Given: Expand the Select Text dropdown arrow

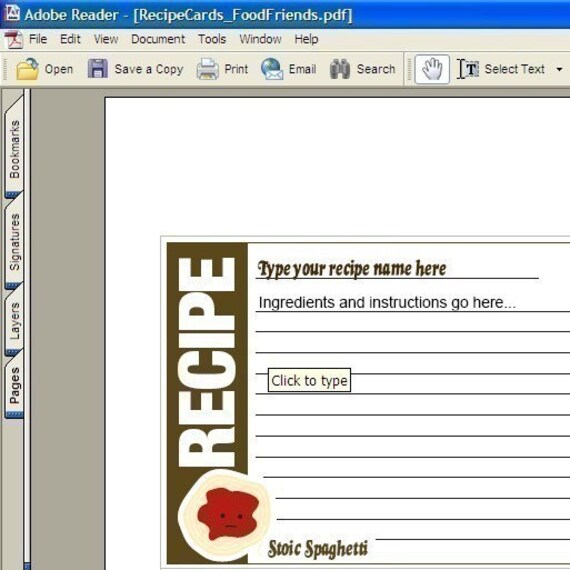Looking at the screenshot, I should click(559, 69).
